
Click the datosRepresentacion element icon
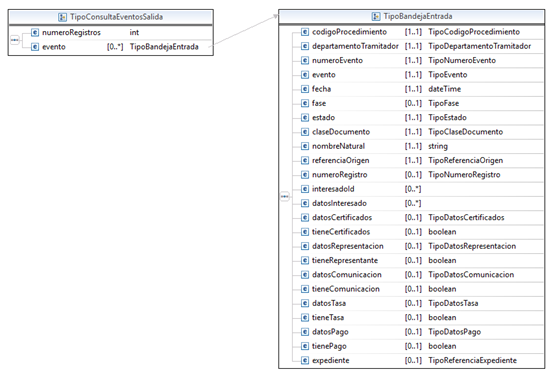click(305, 246)
